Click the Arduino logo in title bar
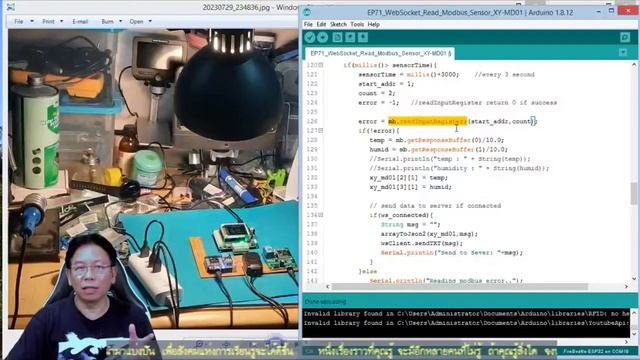 (307, 12)
